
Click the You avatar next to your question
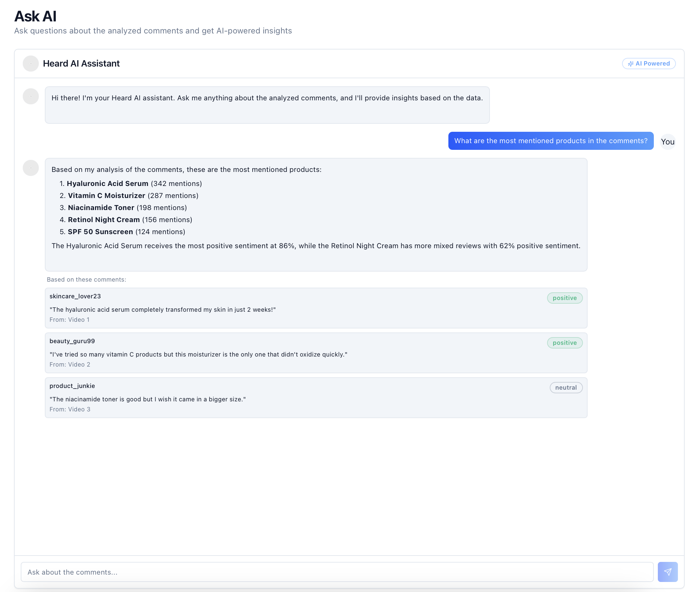668,141
